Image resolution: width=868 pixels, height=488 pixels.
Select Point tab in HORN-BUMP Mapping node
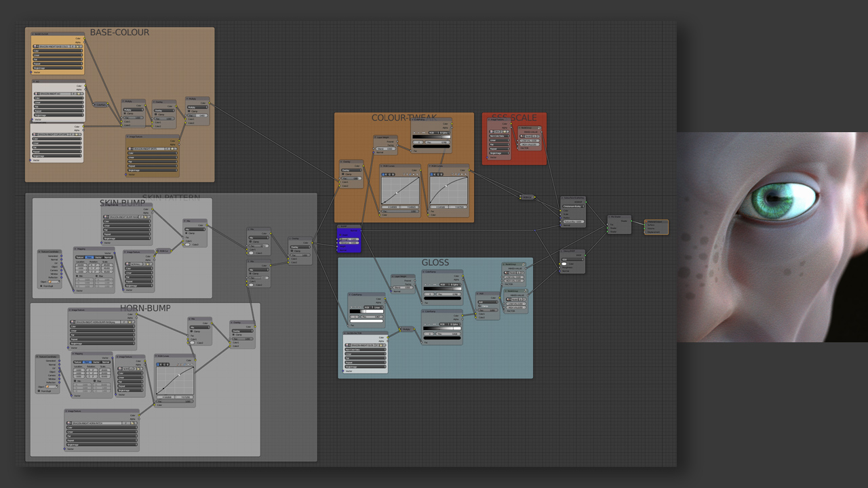tap(87, 362)
